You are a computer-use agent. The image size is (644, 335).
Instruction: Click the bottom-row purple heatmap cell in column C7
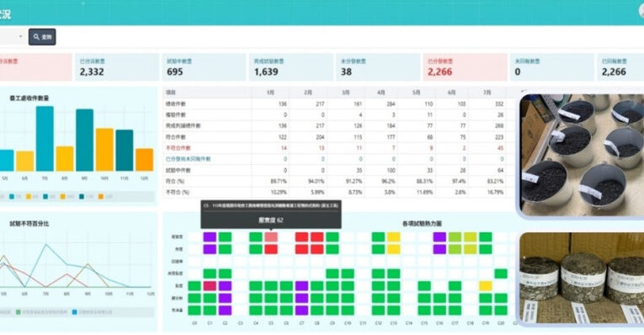point(301,311)
